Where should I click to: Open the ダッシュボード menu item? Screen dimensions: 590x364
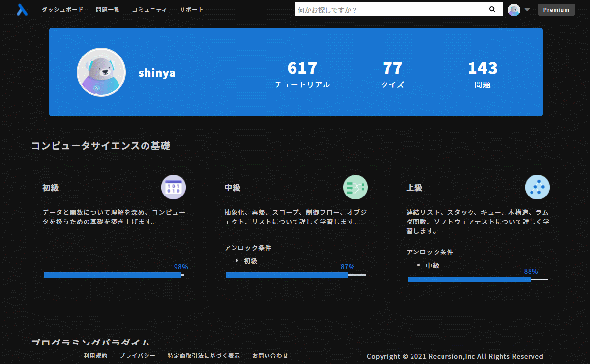point(62,10)
